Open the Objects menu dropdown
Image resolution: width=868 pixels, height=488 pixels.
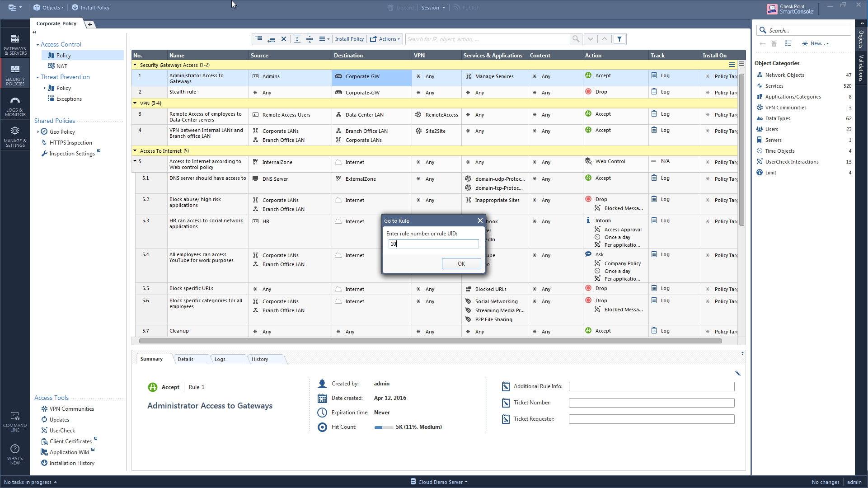coord(48,8)
